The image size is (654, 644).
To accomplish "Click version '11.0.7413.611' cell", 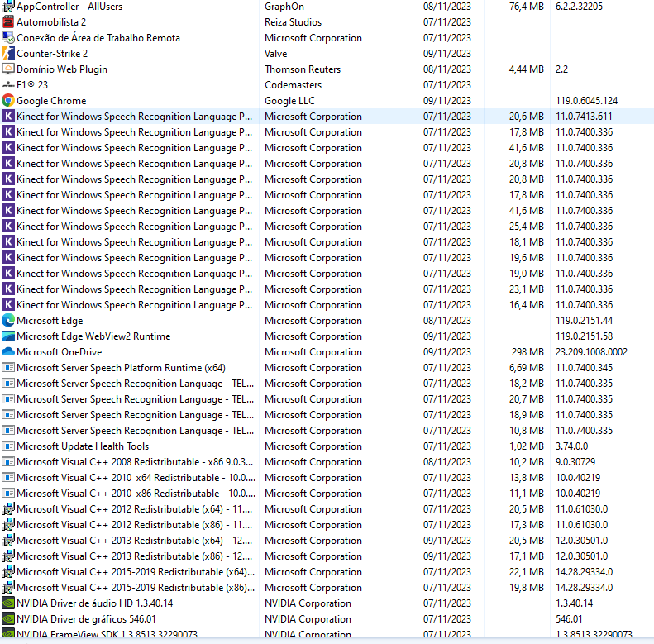I will pos(584,116).
